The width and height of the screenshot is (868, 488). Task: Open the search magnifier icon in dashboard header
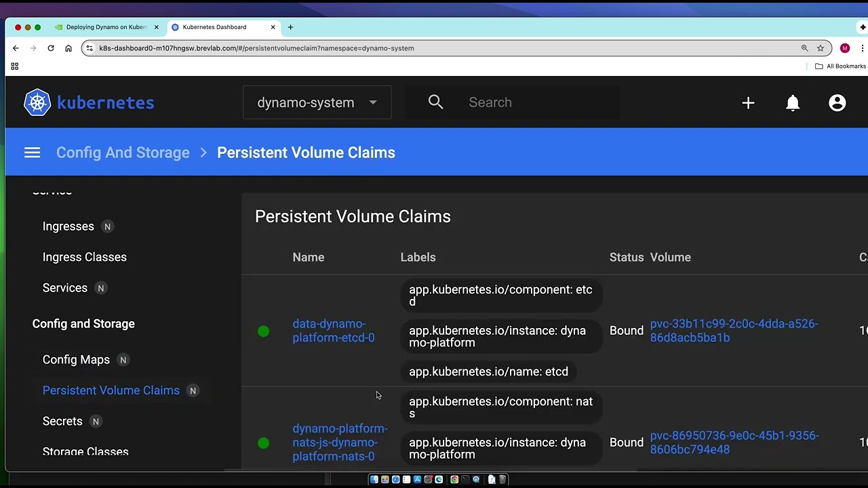[435, 102]
